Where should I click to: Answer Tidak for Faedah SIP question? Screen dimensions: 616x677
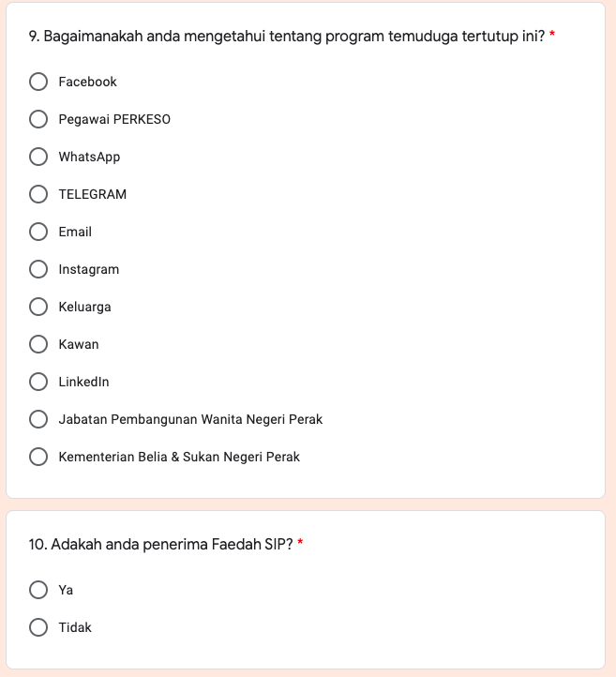[38, 627]
